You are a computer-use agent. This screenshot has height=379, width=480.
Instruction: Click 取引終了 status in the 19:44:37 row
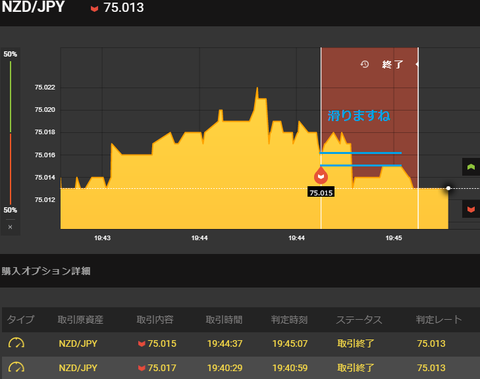(356, 344)
